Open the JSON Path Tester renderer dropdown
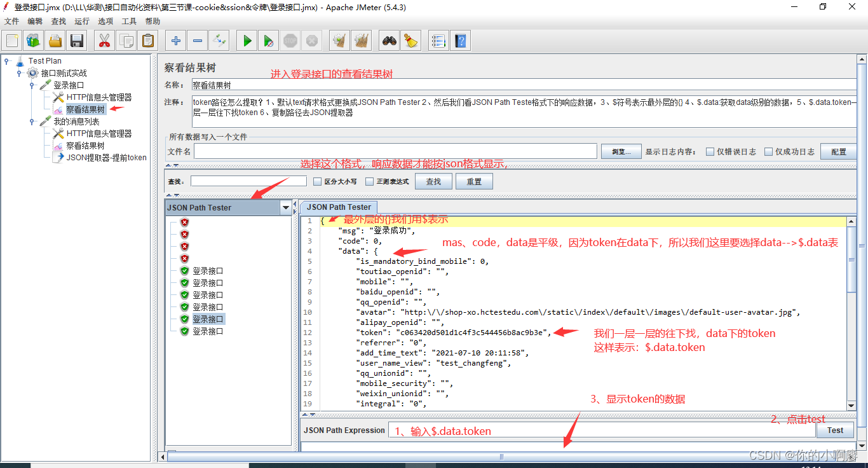The height and width of the screenshot is (468, 868). tap(286, 207)
